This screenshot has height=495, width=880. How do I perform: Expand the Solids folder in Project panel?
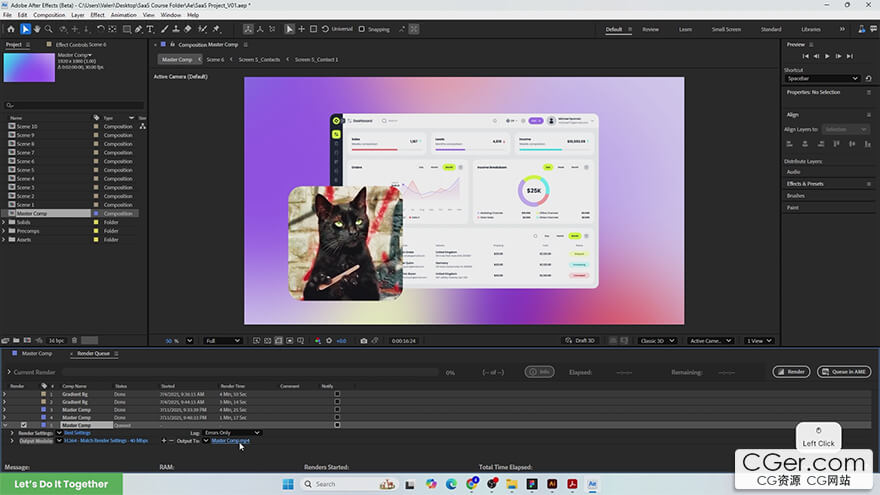[x=4, y=222]
